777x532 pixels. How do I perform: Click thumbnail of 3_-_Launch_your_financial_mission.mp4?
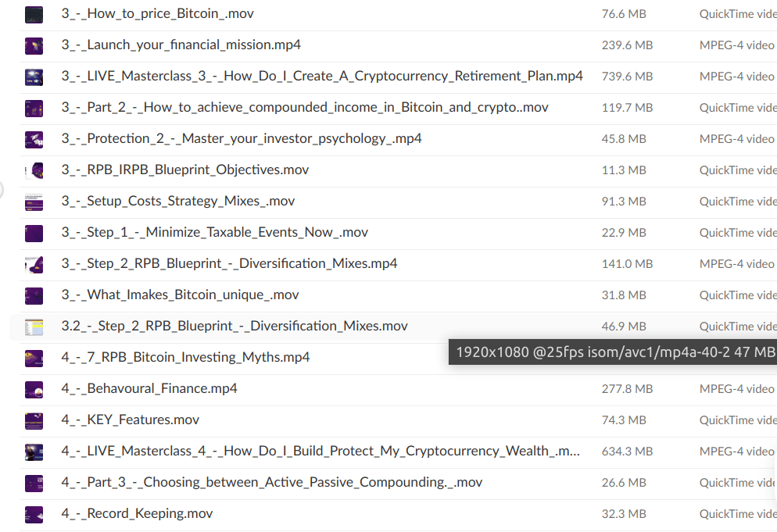tap(34, 45)
